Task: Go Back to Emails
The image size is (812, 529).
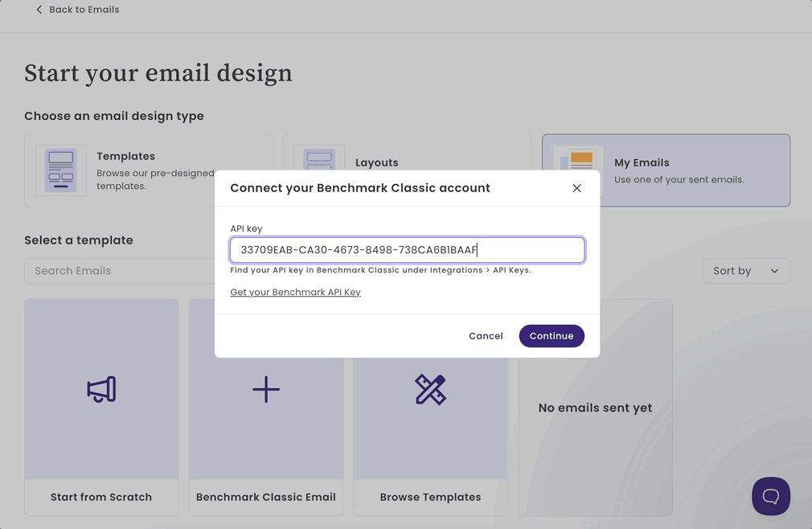Action: point(77,10)
